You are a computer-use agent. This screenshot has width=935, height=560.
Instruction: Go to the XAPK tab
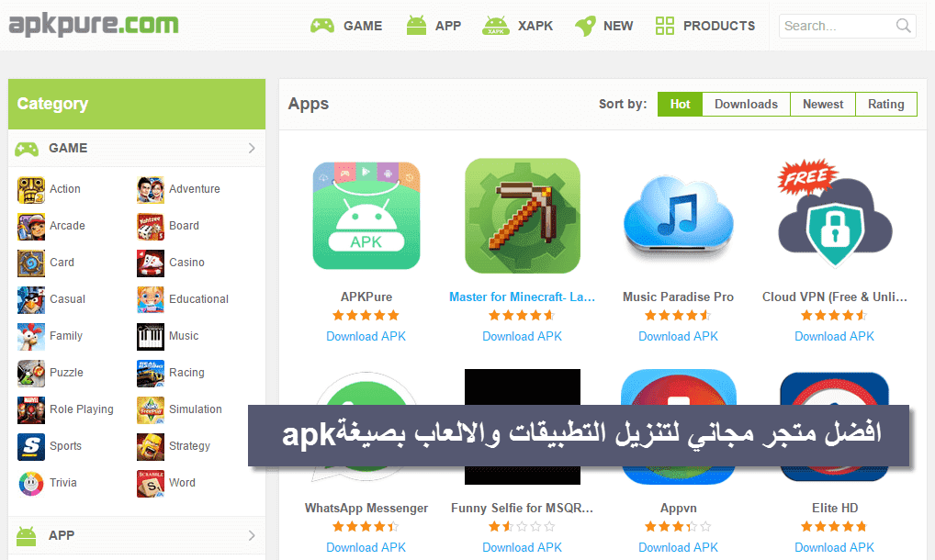518,26
